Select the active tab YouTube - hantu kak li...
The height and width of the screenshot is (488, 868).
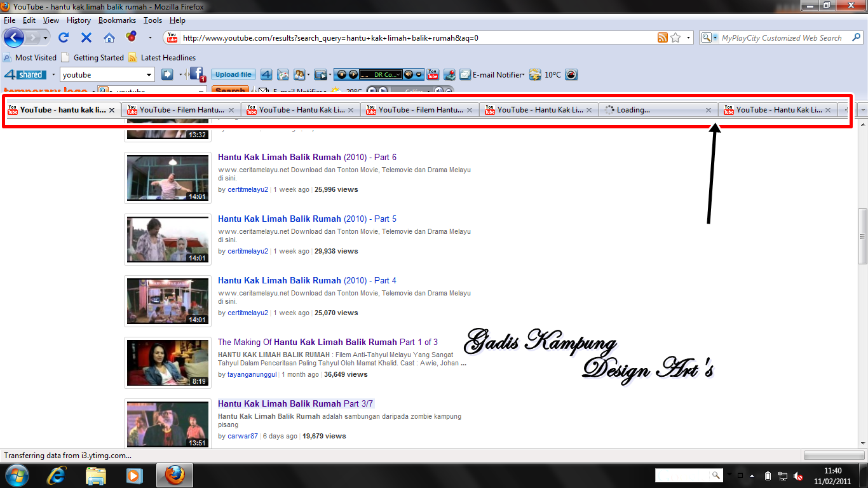pos(62,110)
